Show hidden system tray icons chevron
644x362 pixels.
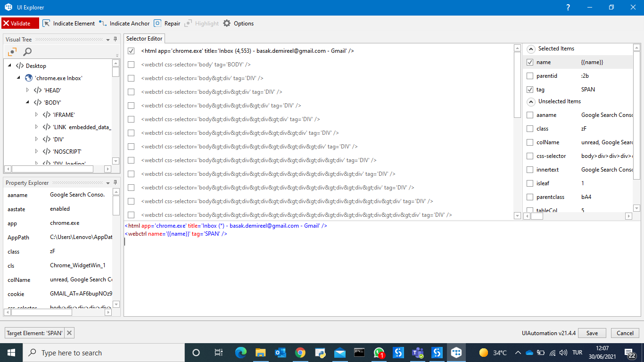(518, 353)
